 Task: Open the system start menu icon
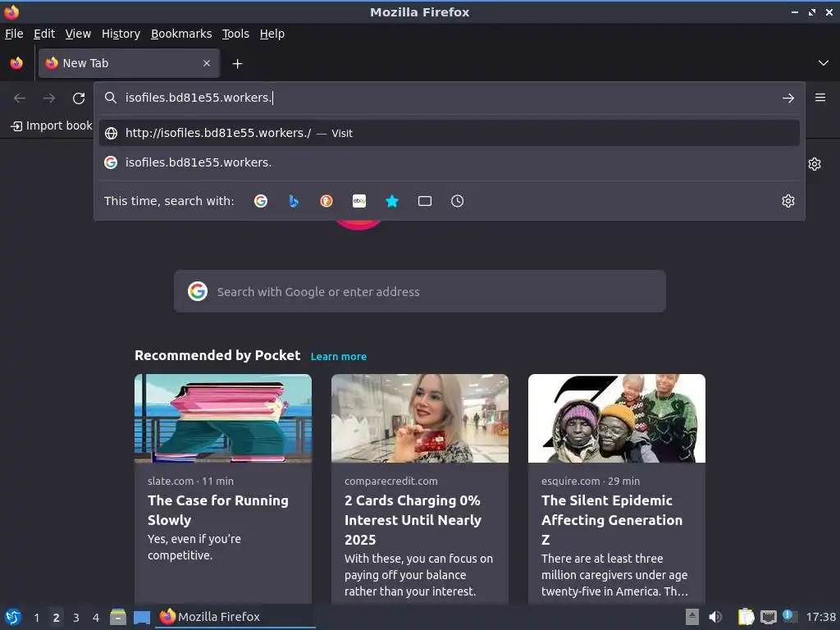[13, 617]
